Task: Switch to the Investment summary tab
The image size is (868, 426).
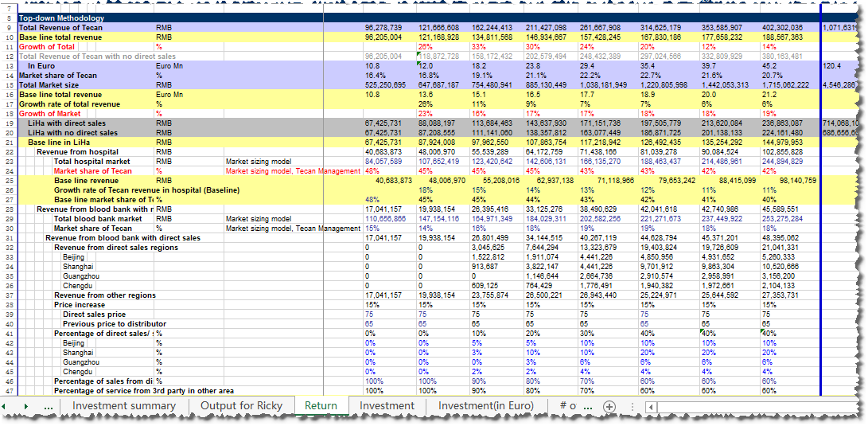Action: click(123, 406)
